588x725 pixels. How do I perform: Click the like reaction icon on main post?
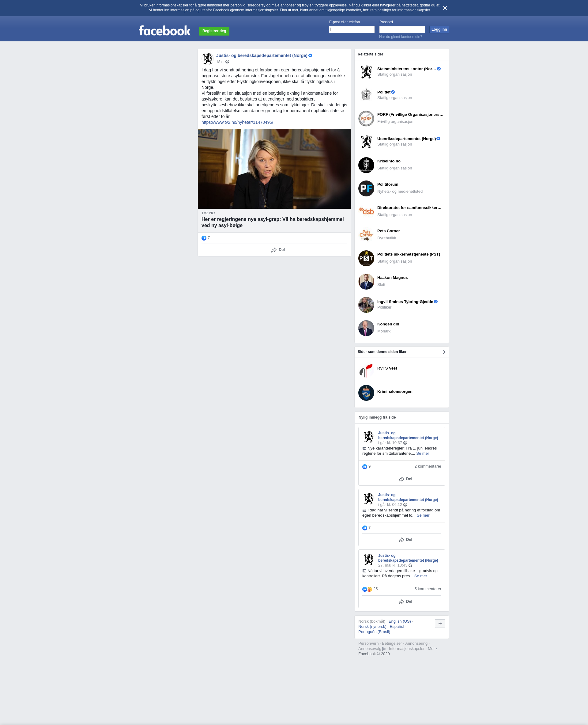point(204,238)
